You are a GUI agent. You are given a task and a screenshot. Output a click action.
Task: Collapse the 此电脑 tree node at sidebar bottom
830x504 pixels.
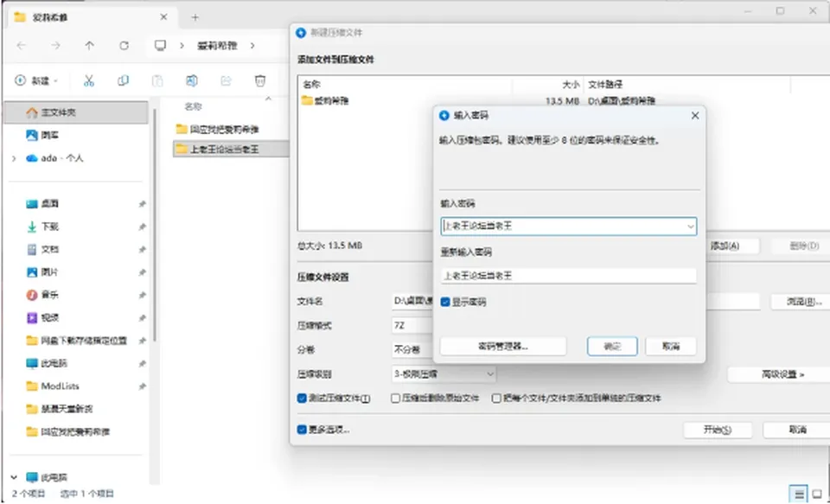tap(14, 477)
